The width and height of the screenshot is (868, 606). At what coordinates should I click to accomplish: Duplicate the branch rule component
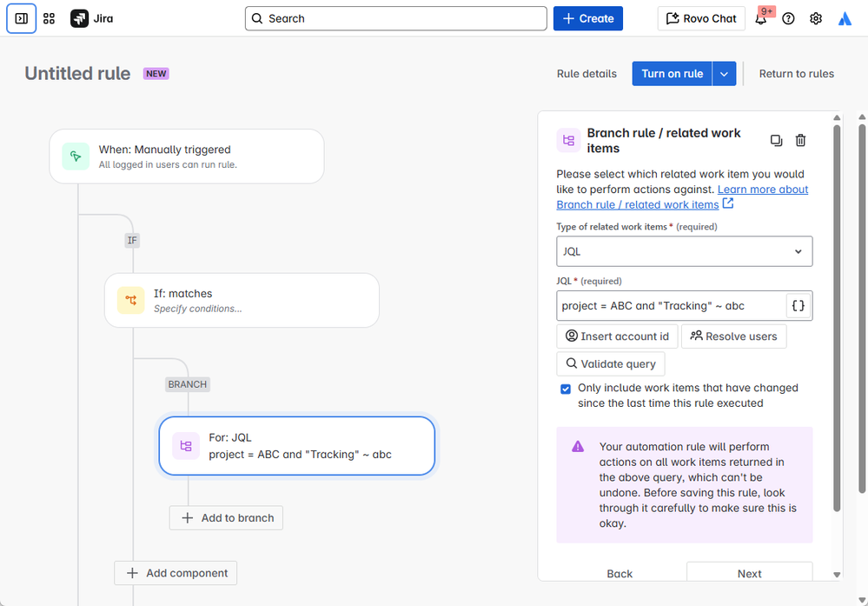776,140
